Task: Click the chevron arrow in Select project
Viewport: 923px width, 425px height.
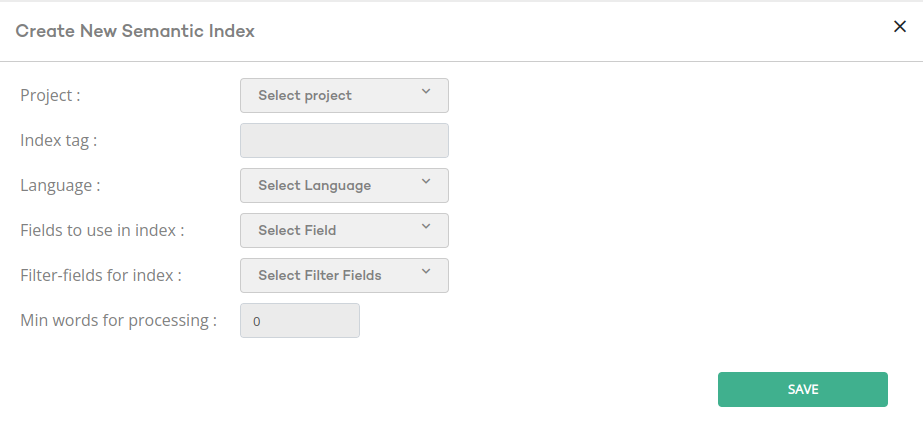Action: coord(426,92)
